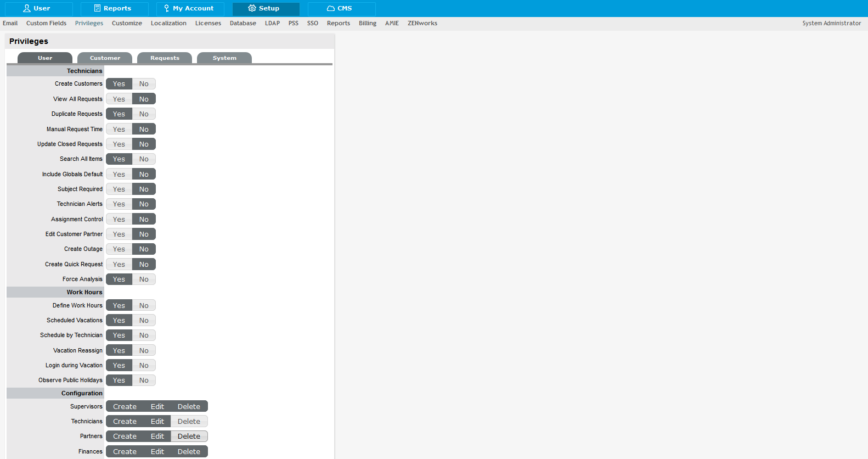Open Licenses setup submenu
This screenshot has height=459, width=868.
pos(208,24)
